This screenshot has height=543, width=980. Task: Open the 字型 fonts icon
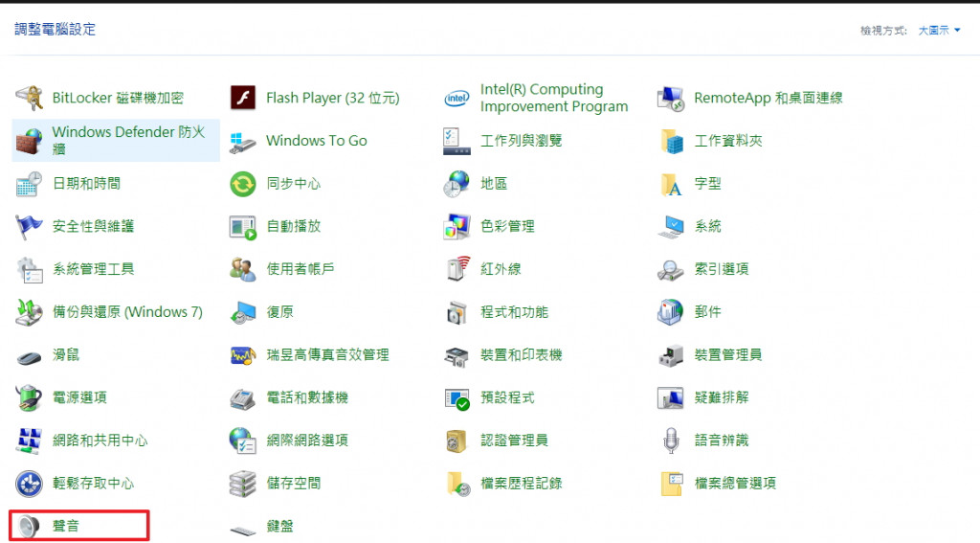click(x=671, y=184)
